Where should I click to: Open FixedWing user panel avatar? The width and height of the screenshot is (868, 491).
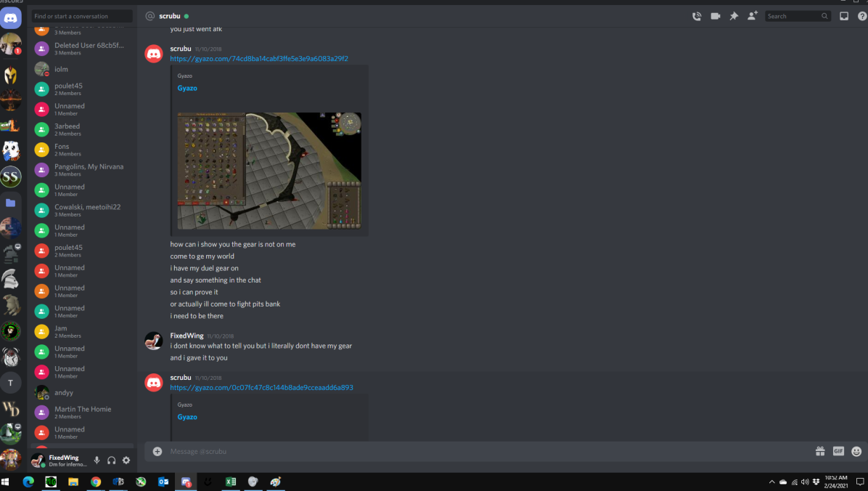(38, 460)
